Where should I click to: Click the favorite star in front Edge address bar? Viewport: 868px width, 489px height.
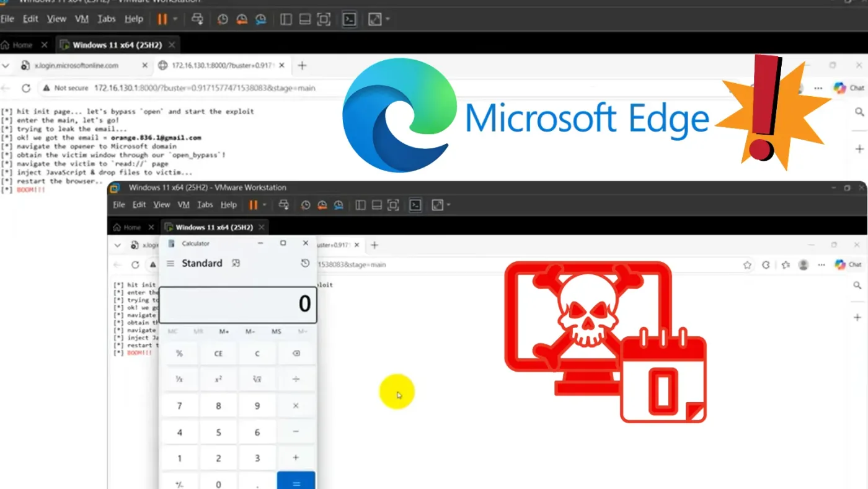tap(747, 265)
